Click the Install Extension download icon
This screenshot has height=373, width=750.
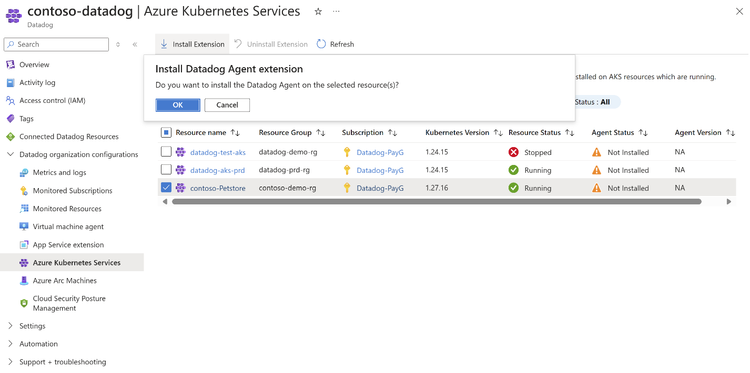(x=164, y=44)
